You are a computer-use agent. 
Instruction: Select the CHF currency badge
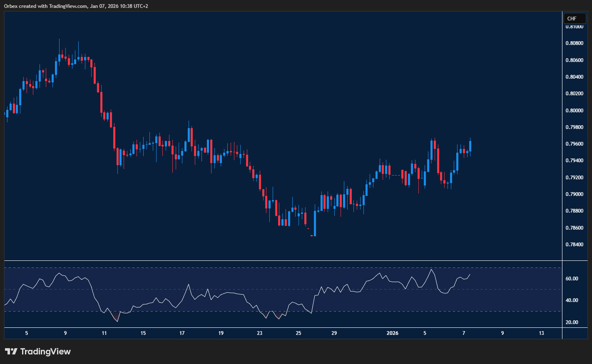click(575, 18)
